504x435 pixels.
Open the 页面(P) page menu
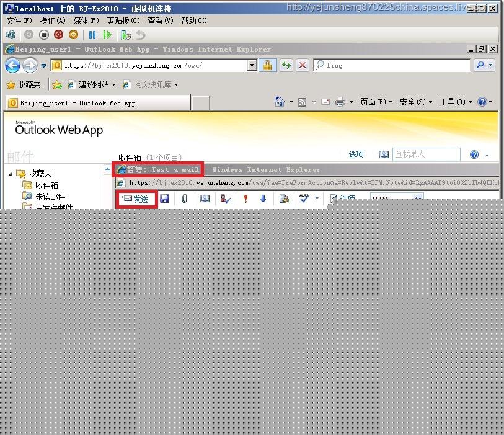click(x=376, y=102)
